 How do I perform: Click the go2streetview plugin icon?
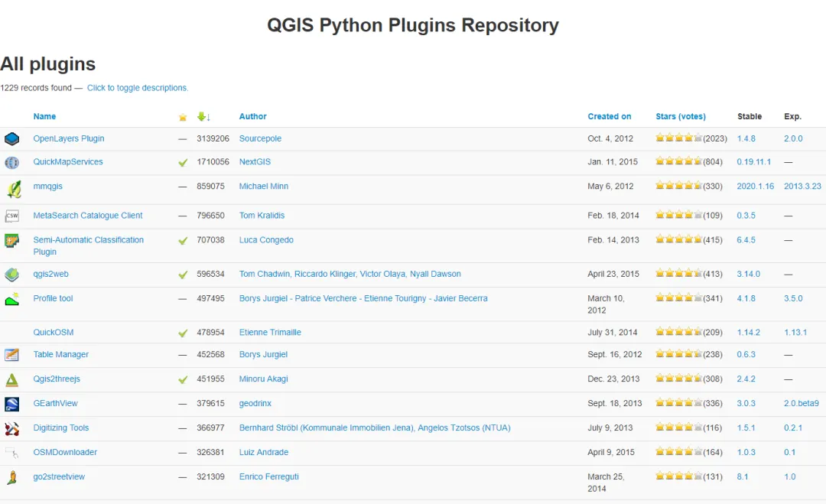click(11, 478)
